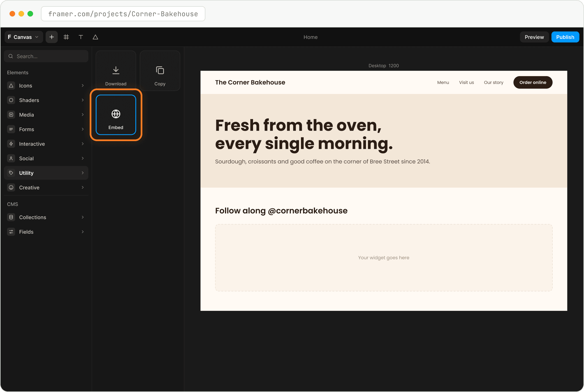Click the search magnifier icon
The width and height of the screenshot is (584, 392).
click(11, 56)
